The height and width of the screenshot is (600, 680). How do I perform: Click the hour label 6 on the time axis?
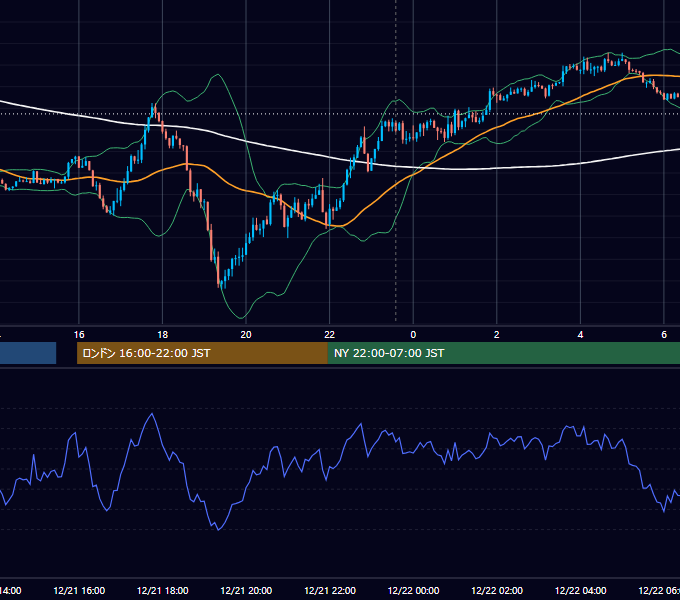point(664,335)
